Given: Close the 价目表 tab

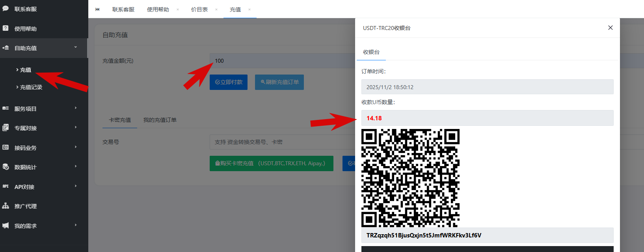Looking at the screenshot, I should [216, 9].
